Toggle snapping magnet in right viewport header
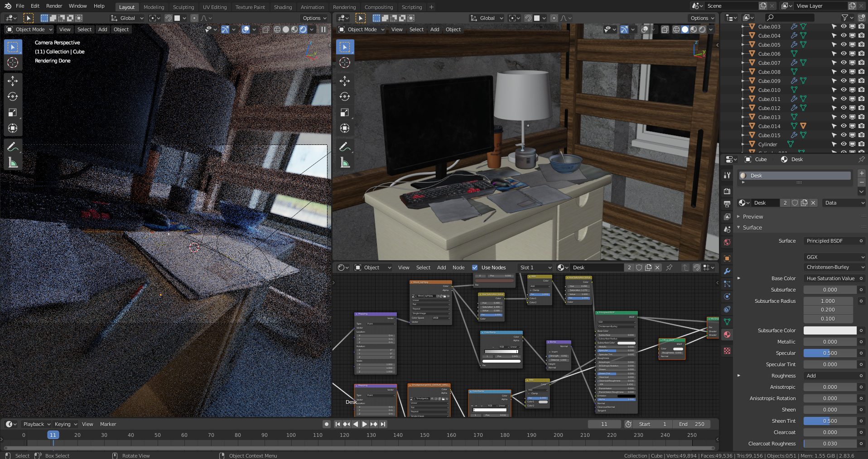This screenshot has height=459, width=868. [528, 18]
